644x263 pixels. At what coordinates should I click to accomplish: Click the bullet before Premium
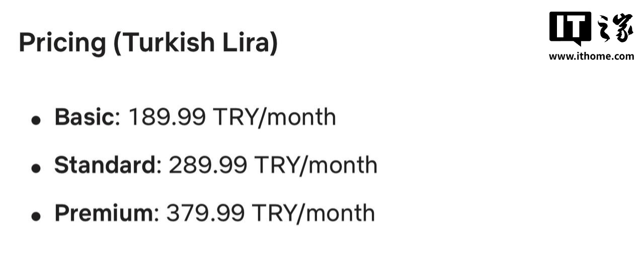(36, 216)
